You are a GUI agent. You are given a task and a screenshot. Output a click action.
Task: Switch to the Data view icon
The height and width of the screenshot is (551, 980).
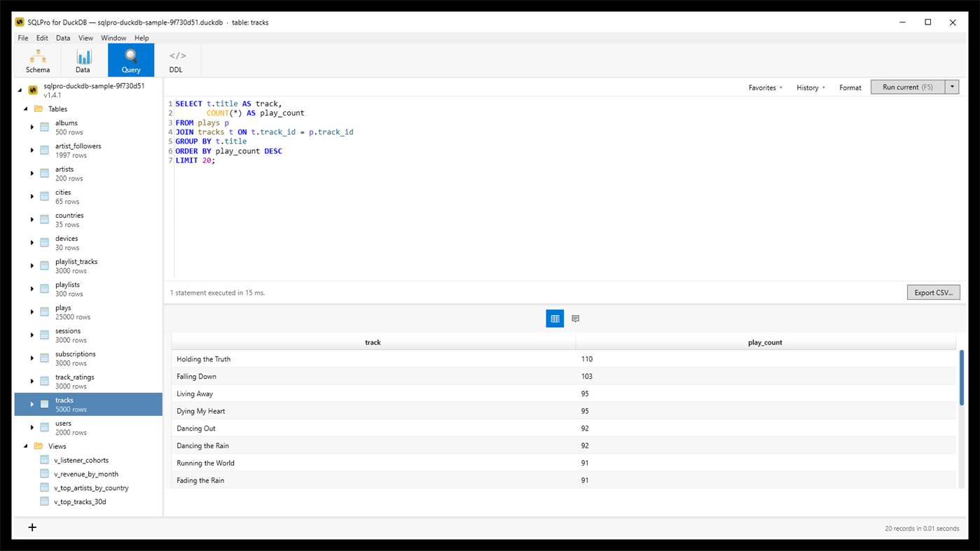point(83,56)
